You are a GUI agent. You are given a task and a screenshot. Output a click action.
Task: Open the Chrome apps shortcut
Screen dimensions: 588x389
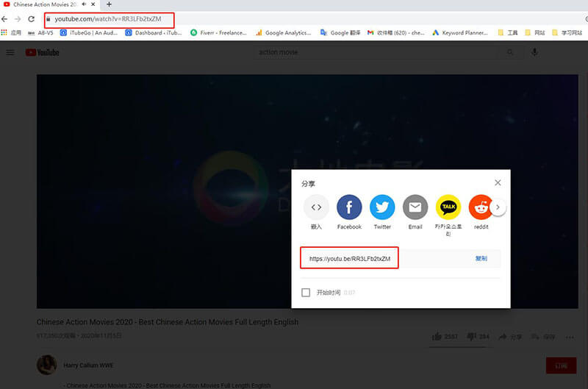(x=11, y=32)
